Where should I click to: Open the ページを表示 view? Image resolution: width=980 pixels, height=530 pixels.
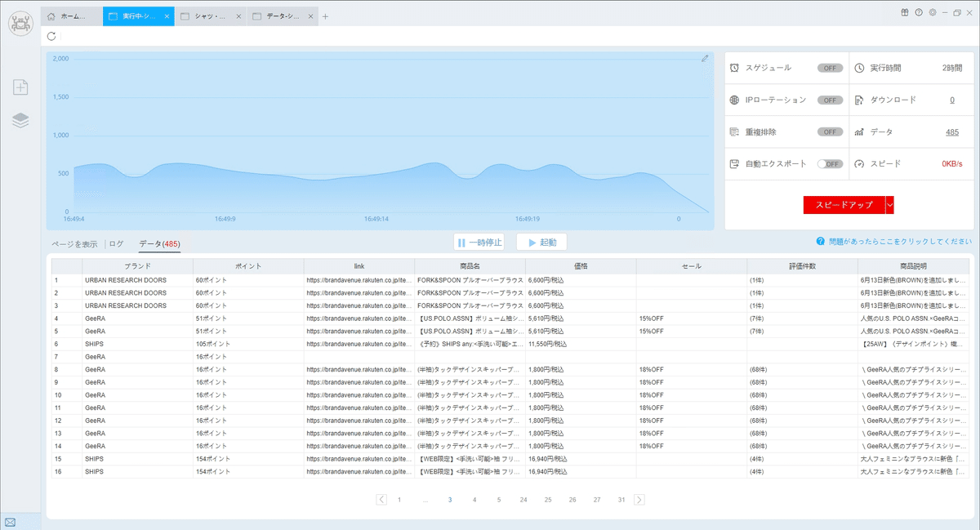[x=74, y=243]
